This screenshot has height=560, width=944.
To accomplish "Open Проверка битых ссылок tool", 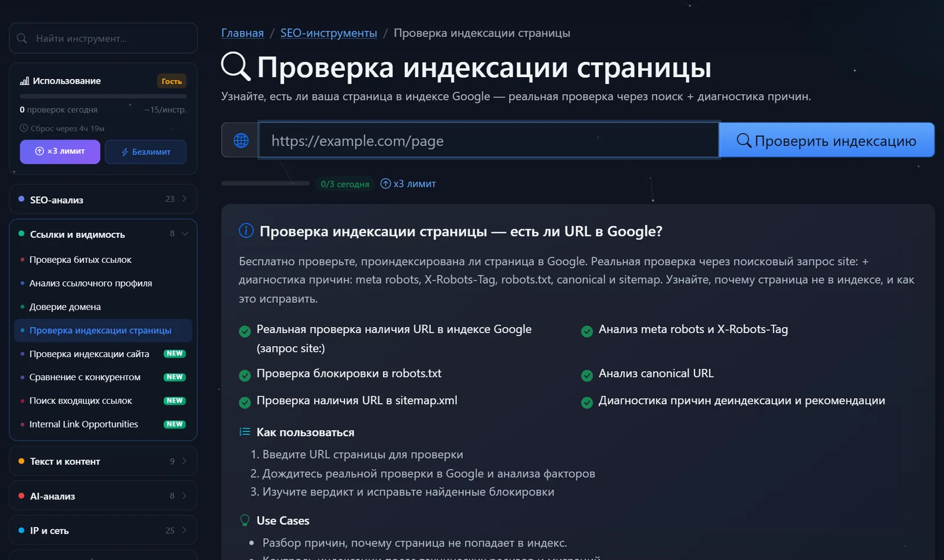I will point(103,259).
